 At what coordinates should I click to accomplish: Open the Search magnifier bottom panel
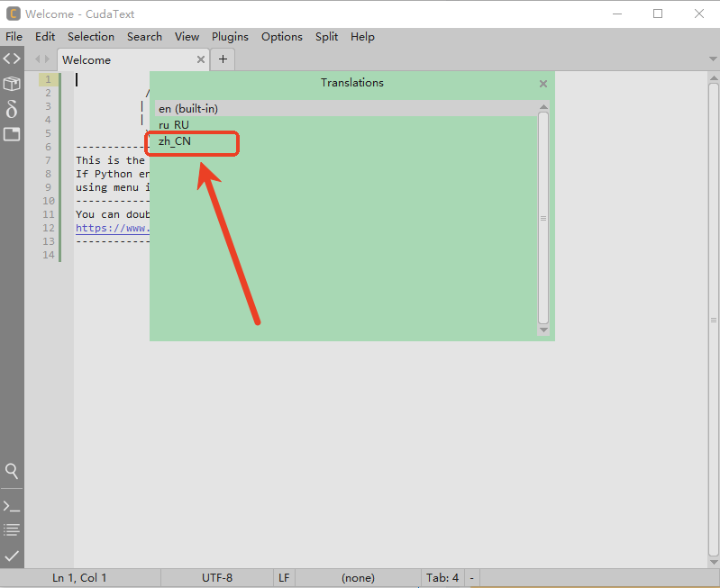12,472
